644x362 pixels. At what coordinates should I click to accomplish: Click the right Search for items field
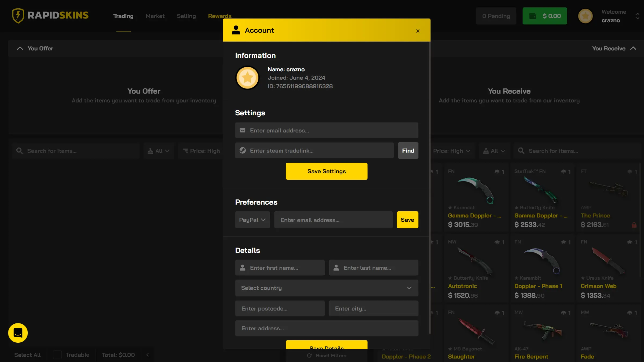pyautogui.click(x=577, y=151)
